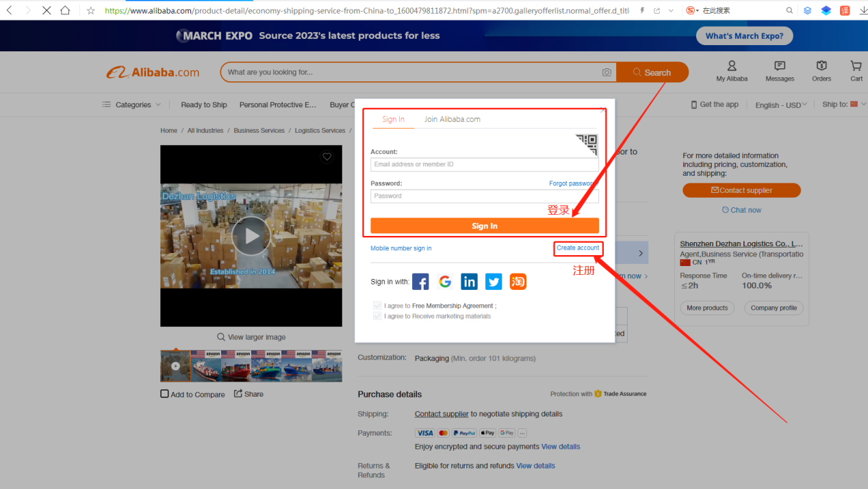Click the Company profile button
The image size is (868, 489).
(x=774, y=308)
